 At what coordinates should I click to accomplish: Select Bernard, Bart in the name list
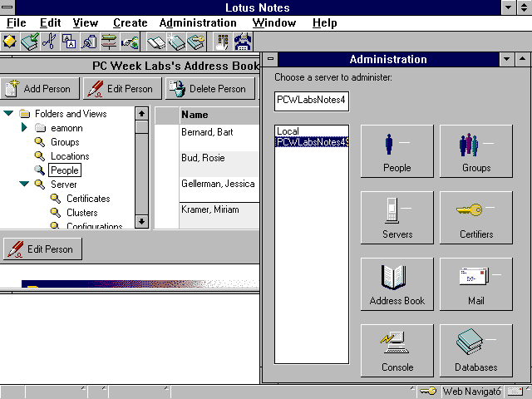(207, 132)
